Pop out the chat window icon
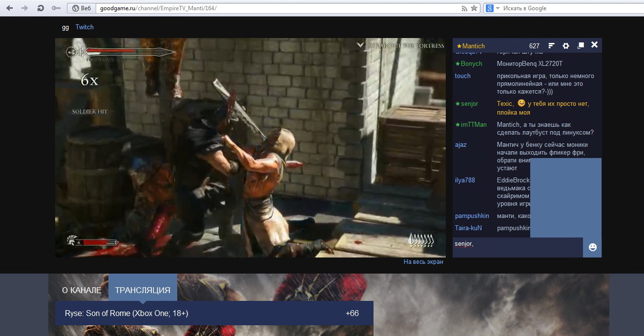This screenshot has height=336, width=644. tap(581, 45)
